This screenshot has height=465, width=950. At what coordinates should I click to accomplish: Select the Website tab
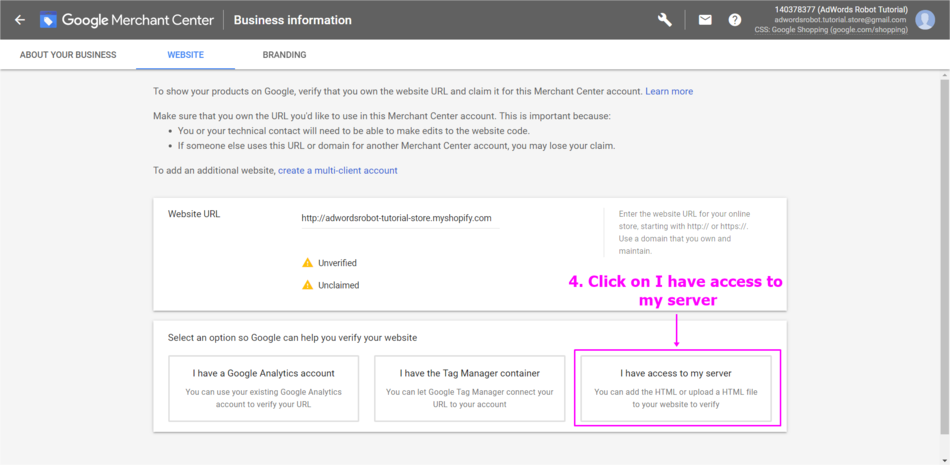(185, 55)
